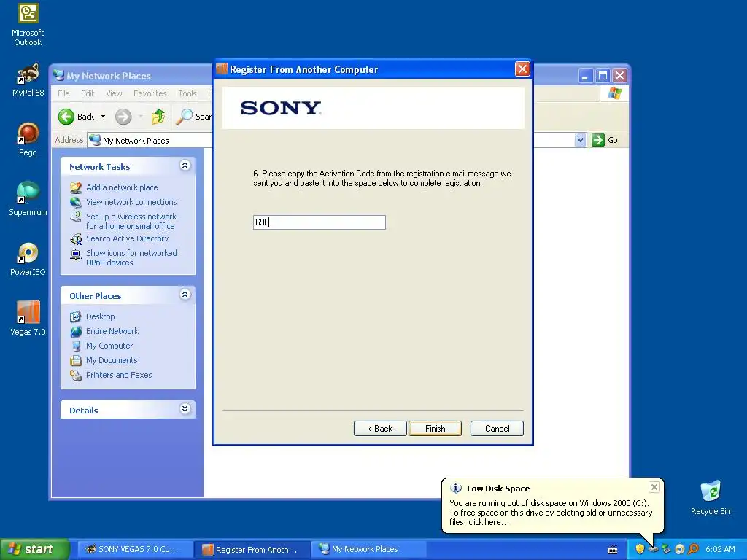Open the Start menu
Image resolution: width=747 pixels, height=560 pixels.
click(x=34, y=549)
